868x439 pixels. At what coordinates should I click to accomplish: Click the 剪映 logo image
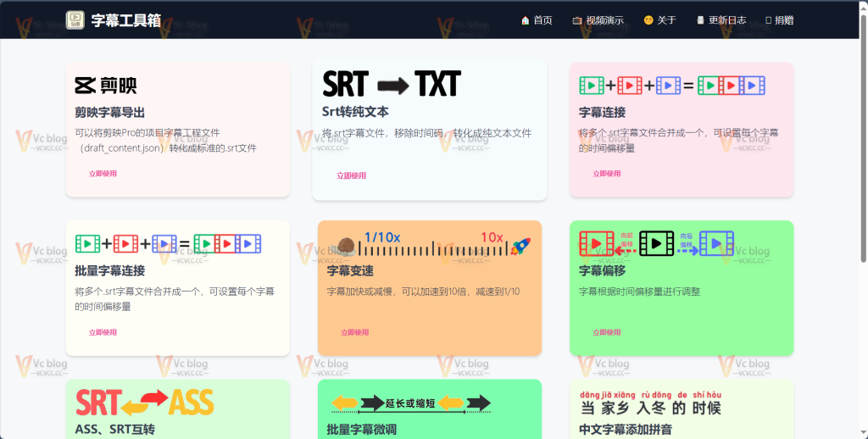tap(106, 86)
